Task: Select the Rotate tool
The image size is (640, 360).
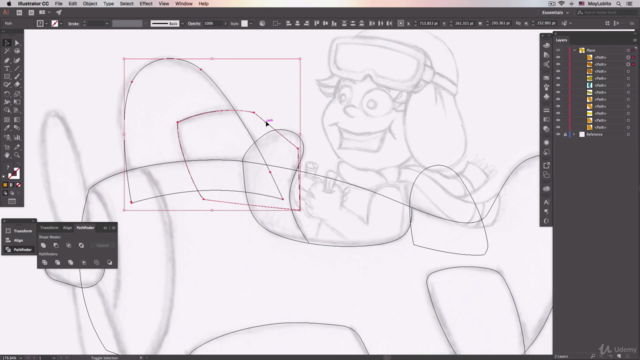Action: (x=7, y=93)
